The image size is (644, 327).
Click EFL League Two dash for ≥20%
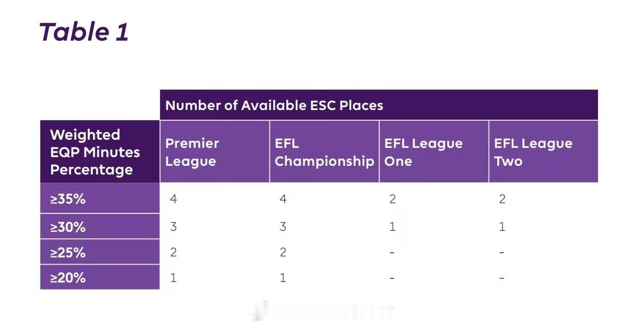pos(502,278)
